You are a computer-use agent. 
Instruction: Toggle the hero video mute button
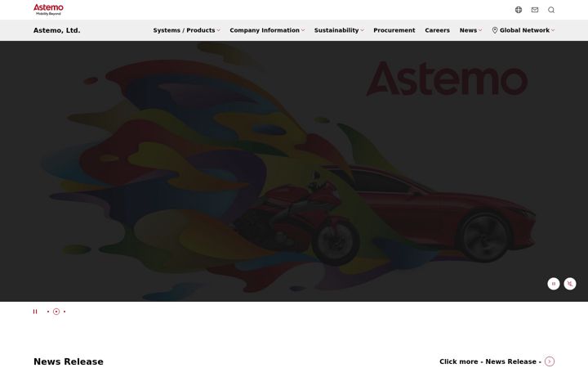coord(570,284)
